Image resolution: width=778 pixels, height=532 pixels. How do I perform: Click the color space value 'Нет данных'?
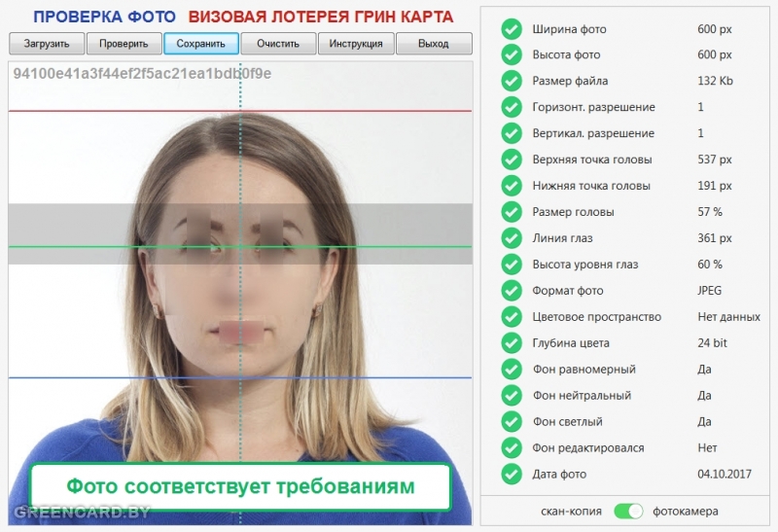point(728,317)
